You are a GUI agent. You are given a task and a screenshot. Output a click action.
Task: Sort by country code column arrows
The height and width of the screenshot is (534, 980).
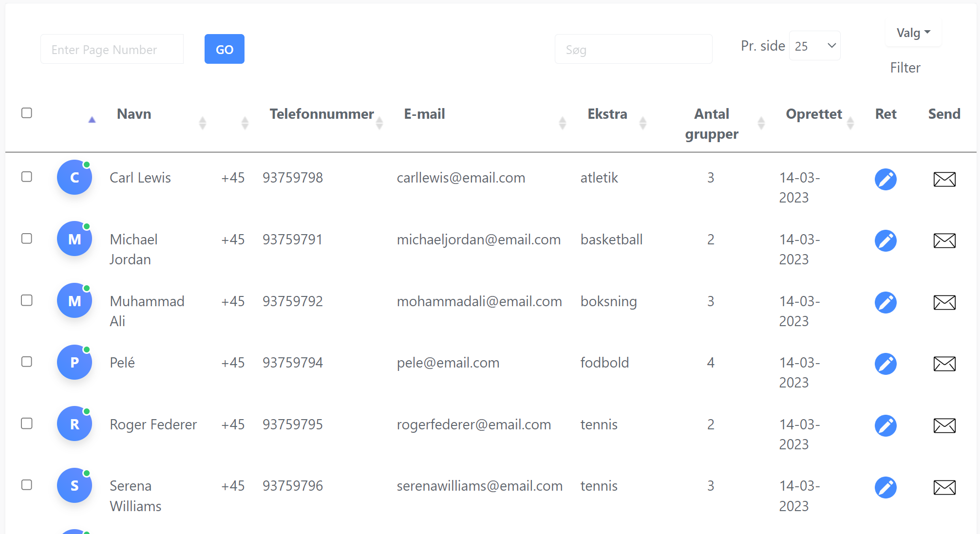click(245, 123)
